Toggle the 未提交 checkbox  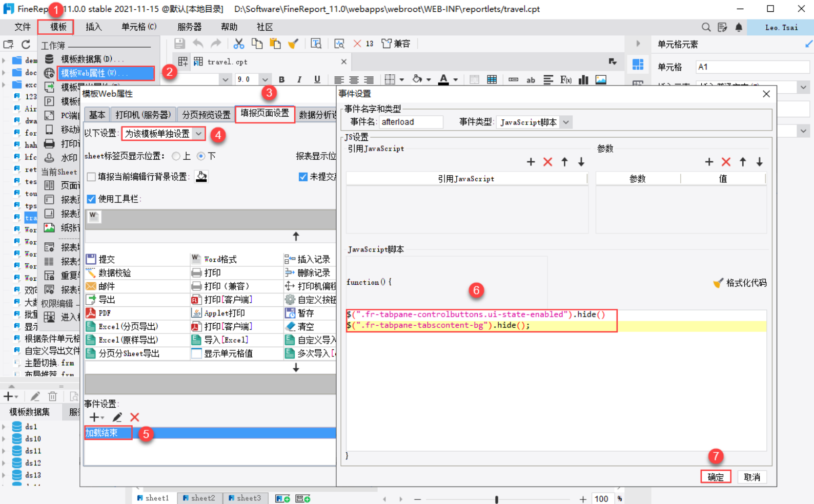[303, 177]
